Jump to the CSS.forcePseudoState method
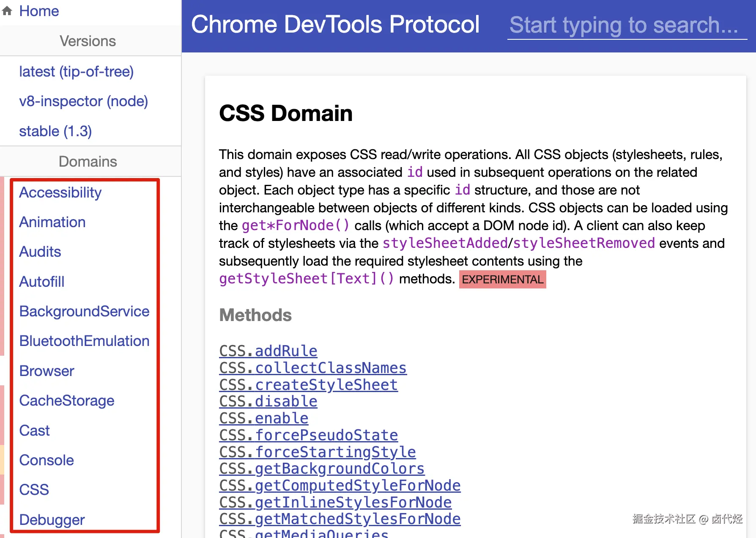Viewport: 756px width, 538px height. coord(308,435)
